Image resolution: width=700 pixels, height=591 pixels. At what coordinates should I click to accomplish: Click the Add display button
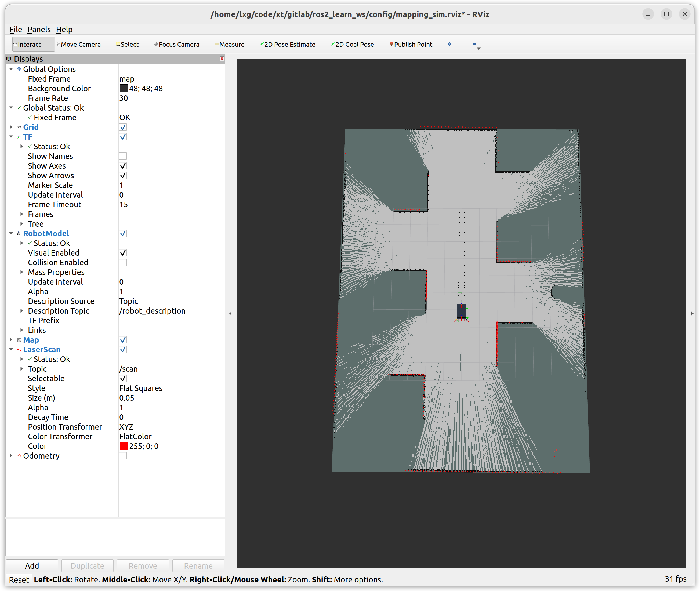[x=32, y=565]
